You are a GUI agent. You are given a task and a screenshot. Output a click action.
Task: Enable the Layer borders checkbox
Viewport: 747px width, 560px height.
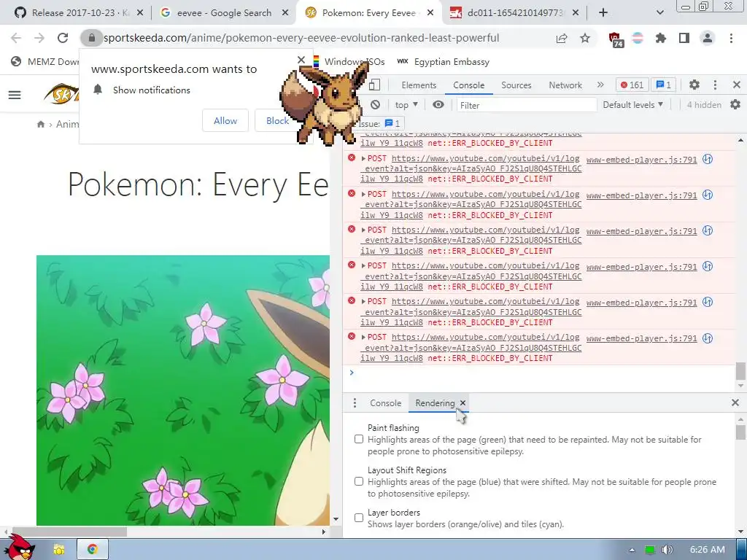[359, 518]
